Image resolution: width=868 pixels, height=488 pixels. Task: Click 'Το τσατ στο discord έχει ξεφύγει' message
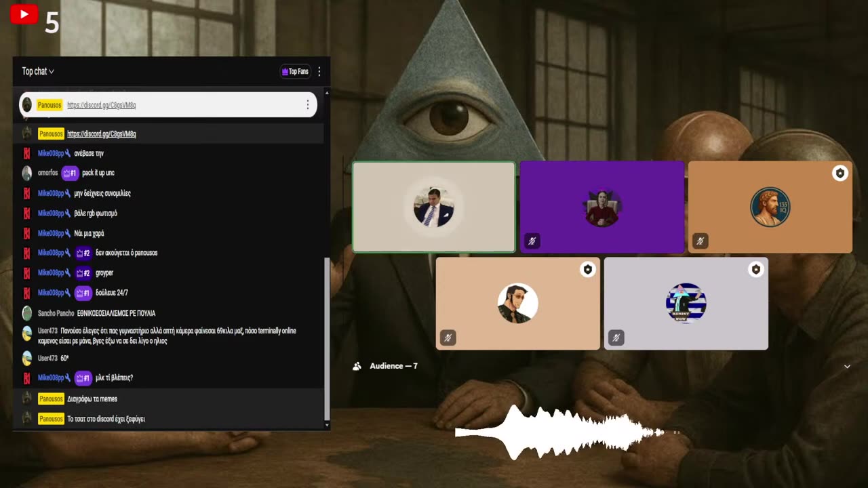[106, 419]
